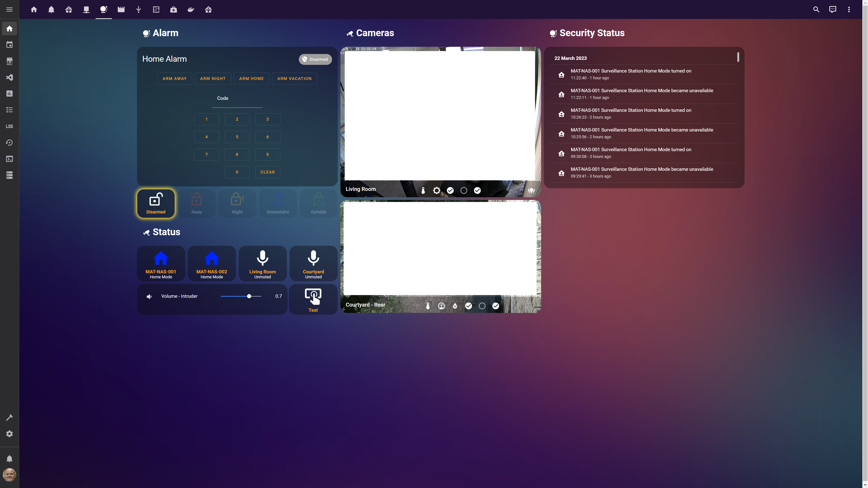Switch to the bell notifications tab
The image size is (868, 488).
click(x=51, y=9)
